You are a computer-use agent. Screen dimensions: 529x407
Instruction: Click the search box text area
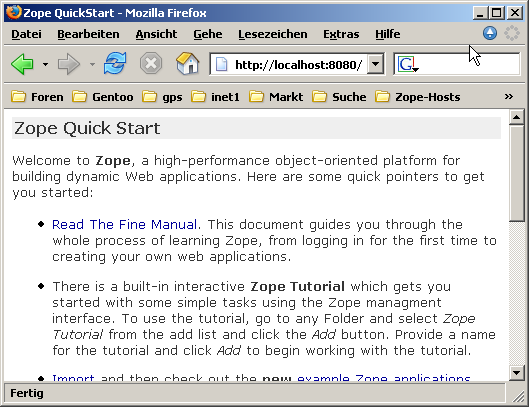(469, 64)
